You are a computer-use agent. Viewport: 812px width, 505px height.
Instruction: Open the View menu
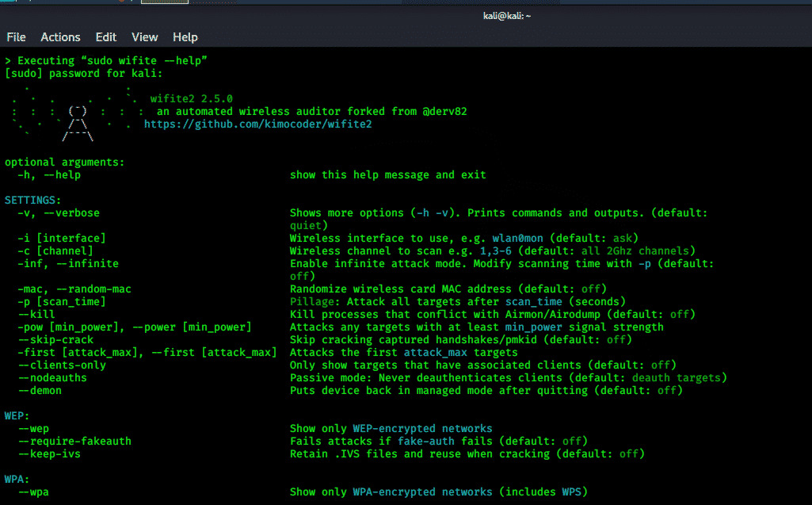pyautogui.click(x=144, y=37)
